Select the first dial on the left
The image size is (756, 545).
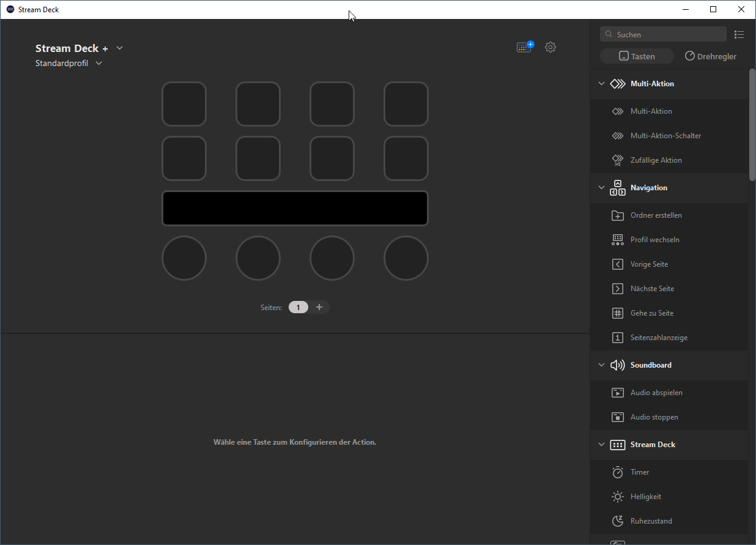coord(184,258)
